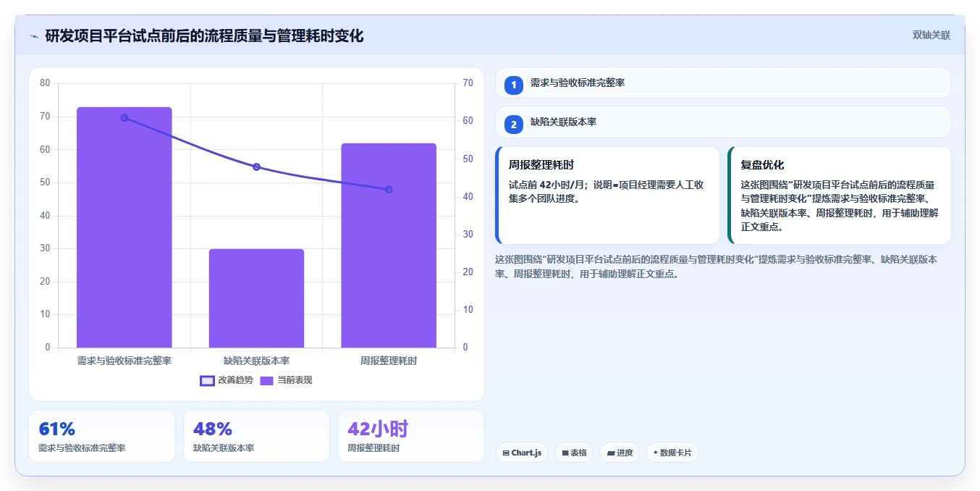Viewport: 980px width, 491px height.
Task: Toggle the 当前表现 legend swatch
Action: coord(266,380)
